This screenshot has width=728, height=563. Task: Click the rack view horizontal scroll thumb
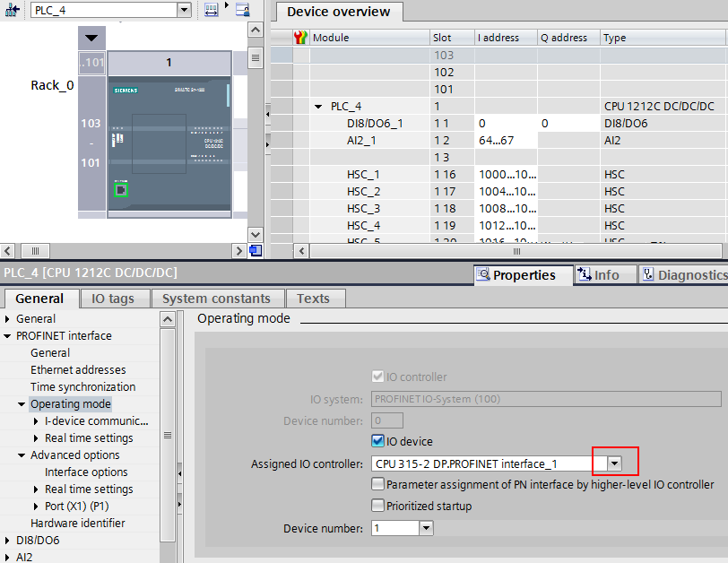tap(35, 251)
